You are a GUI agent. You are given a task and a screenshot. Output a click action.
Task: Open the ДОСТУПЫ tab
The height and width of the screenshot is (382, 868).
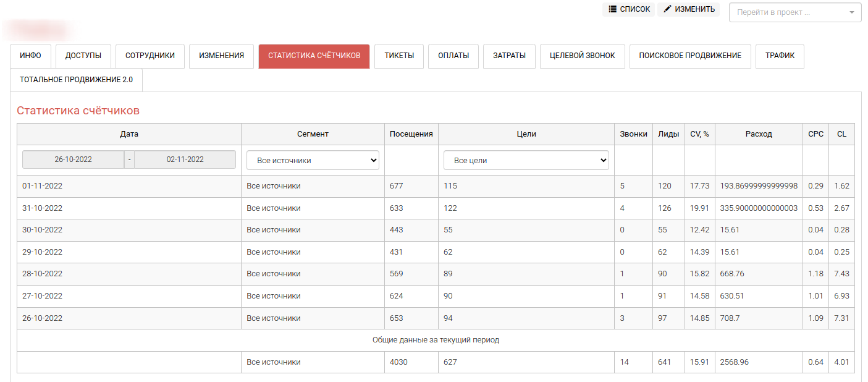pos(83,56)
